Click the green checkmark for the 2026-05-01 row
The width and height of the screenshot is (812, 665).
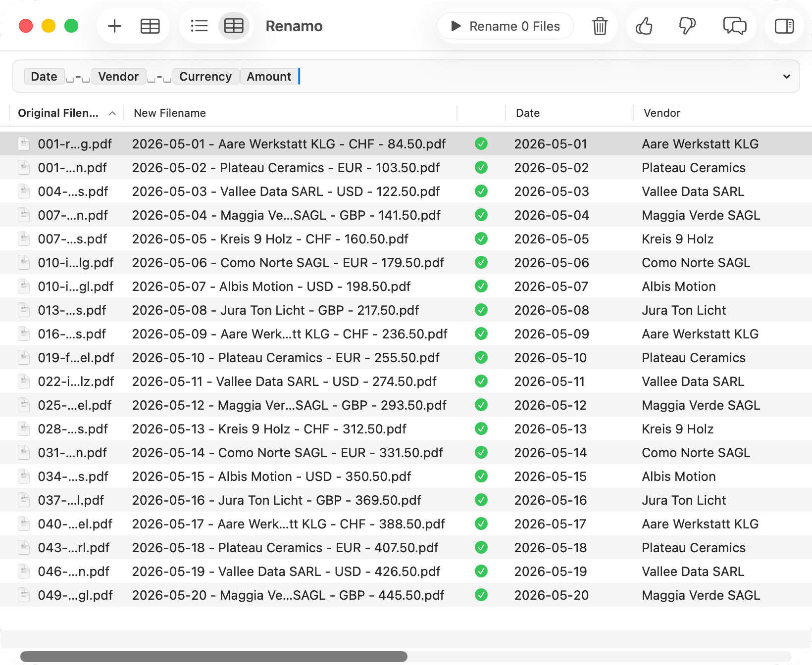481,144
